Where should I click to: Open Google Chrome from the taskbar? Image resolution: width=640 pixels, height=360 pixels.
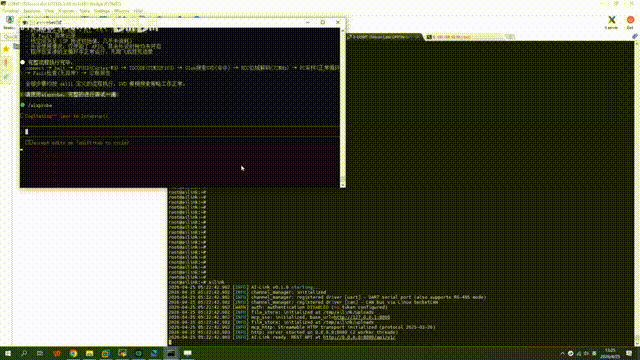pos(73,353)
